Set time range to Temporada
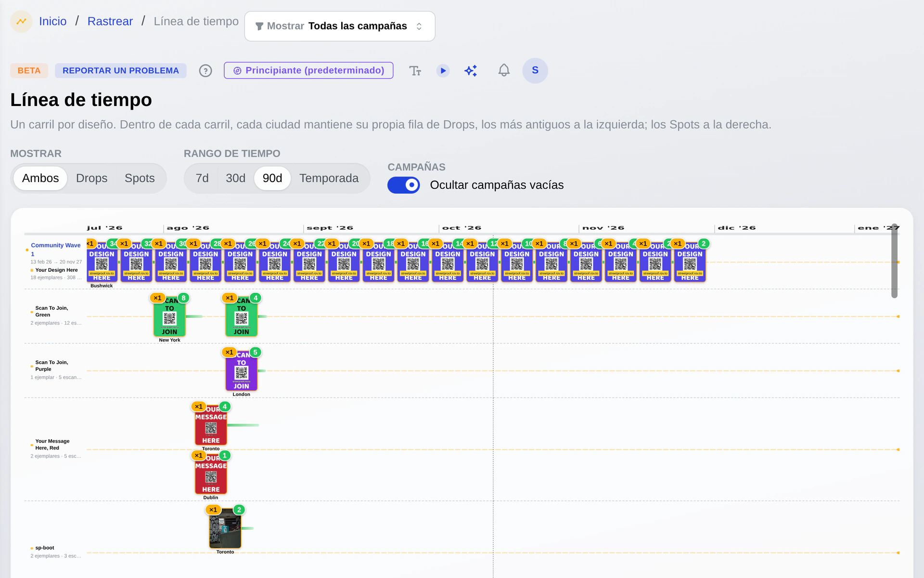 329,178
